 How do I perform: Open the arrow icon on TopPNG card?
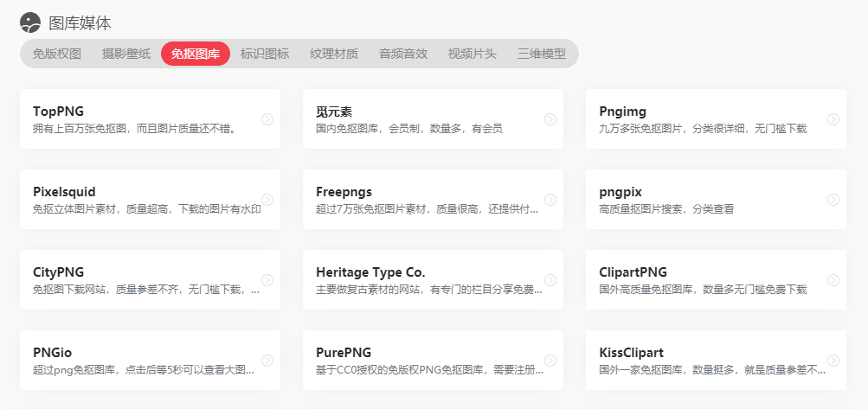click(x=267, y=119)
